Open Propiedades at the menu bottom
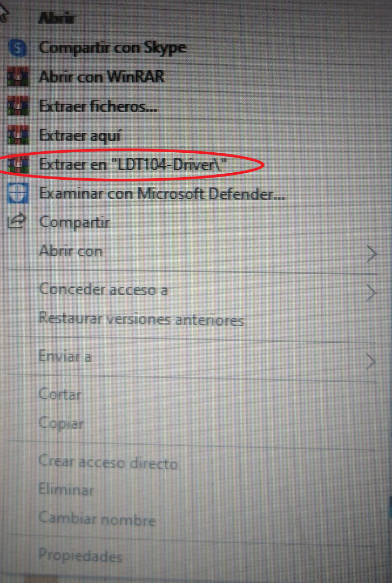392x583 pixels. 80,555
